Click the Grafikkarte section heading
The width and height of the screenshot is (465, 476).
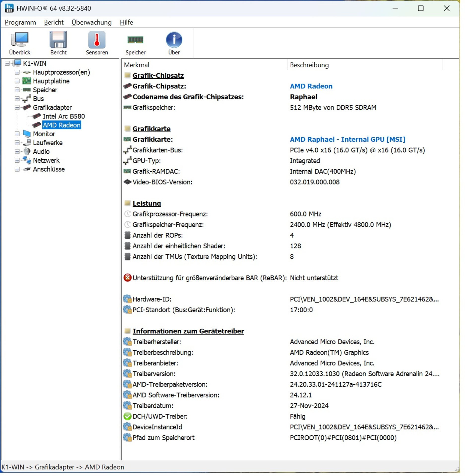click(x=152, y=129)
